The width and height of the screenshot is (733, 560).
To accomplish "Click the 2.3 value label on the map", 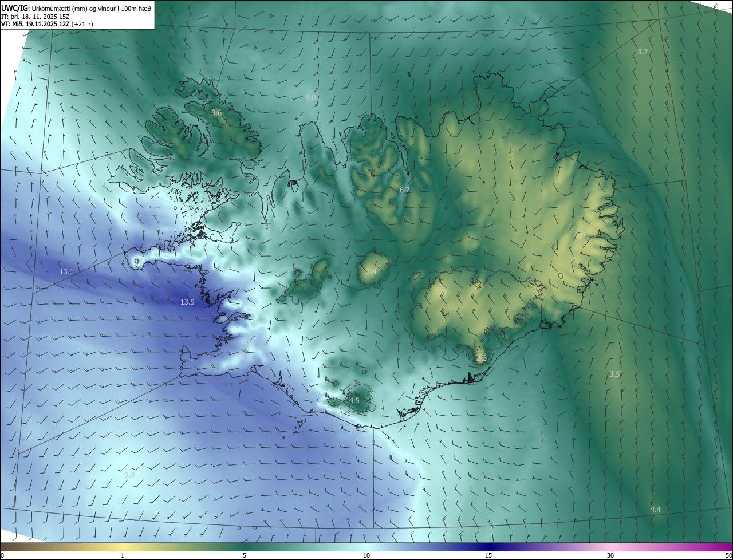I will pyautogui.click(x=481, y=358).
